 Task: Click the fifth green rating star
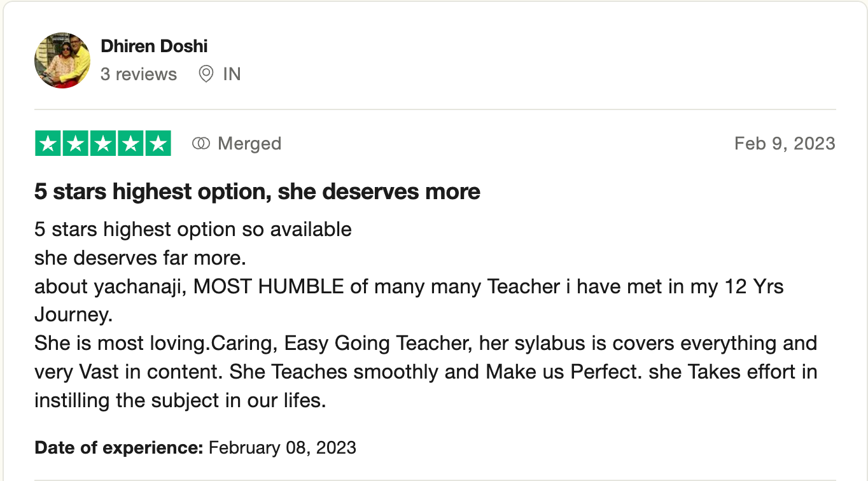coord(157,144)
